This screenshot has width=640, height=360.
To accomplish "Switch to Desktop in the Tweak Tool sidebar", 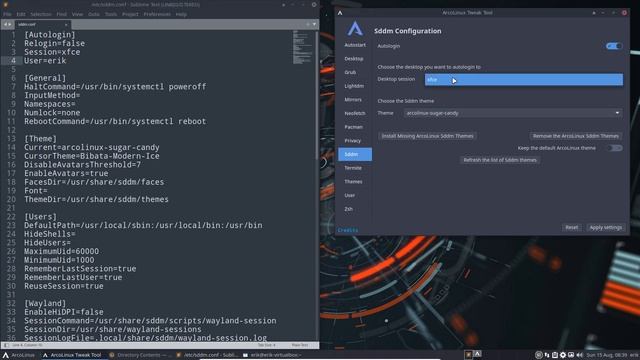I will [354, 59].
